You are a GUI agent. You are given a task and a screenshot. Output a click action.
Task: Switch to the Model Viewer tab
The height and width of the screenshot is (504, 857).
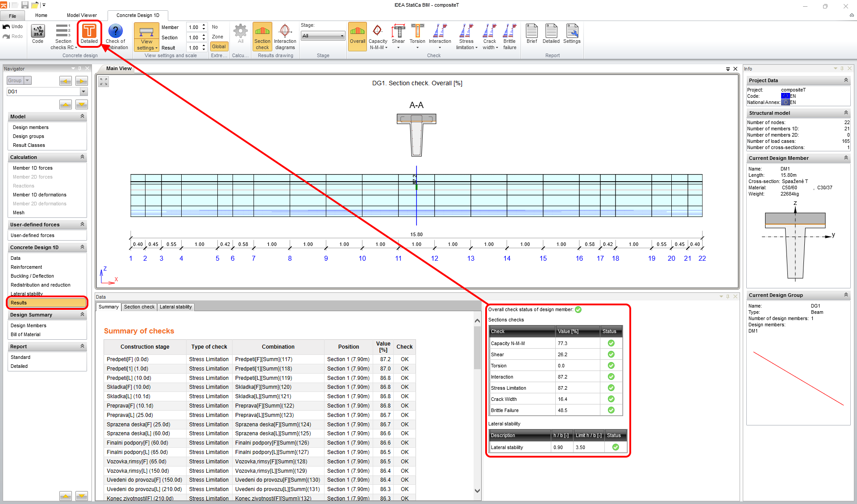pyautogui.click(x=82, y=15)
